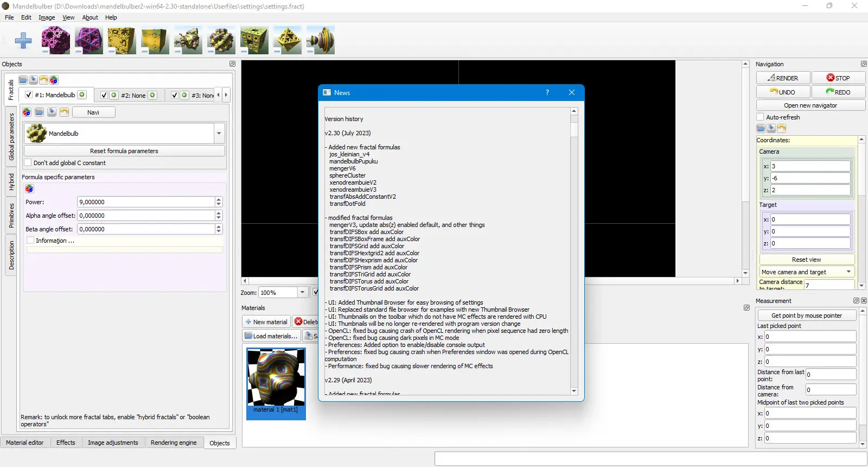Click dice icon under Formula specific parameters
This screenshot has height=467, width=868.
29,189
